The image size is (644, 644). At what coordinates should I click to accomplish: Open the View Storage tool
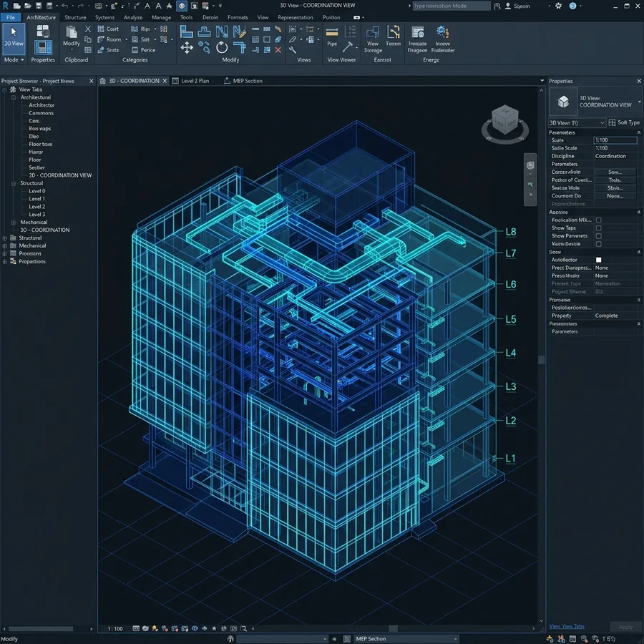(373, 39)
